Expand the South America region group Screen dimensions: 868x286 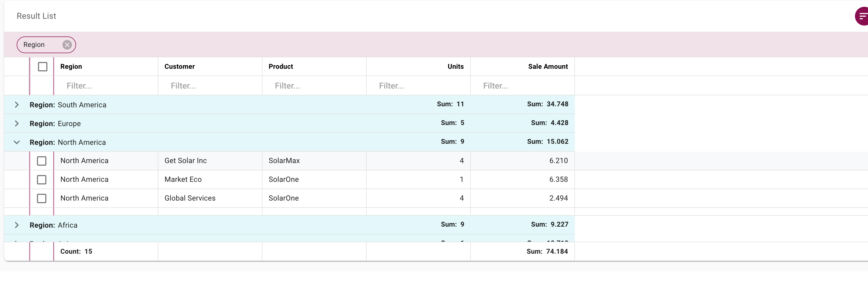click(17, 104)
